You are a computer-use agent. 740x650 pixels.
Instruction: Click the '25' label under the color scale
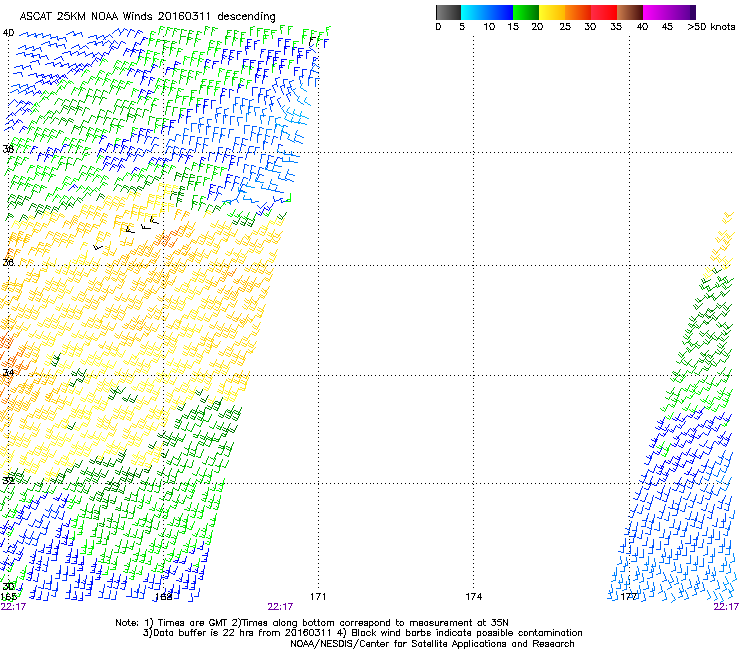pos(565,27)
